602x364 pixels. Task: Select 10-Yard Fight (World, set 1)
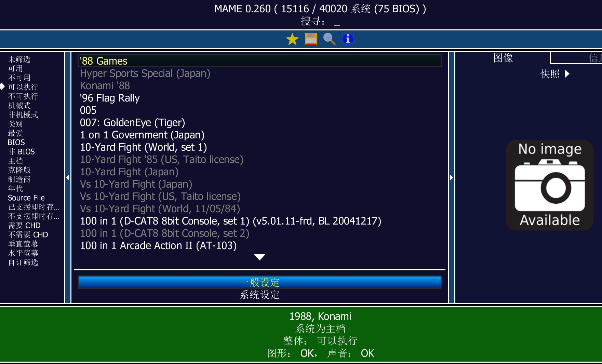(x=143, y=147)
